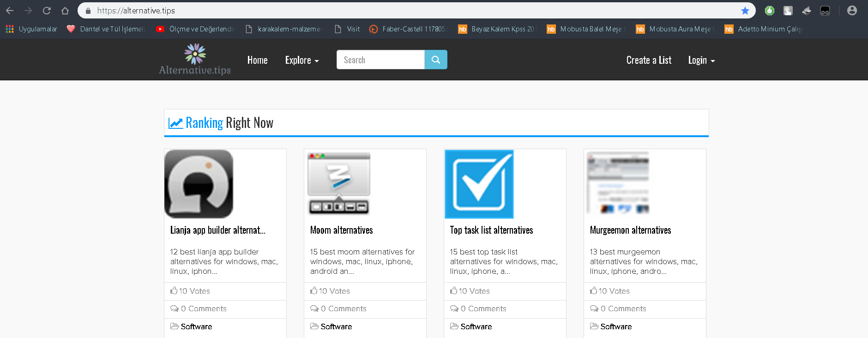Expand the Explore dropdown menu
This screenshot has height=338, width=868.
point(302,60)
